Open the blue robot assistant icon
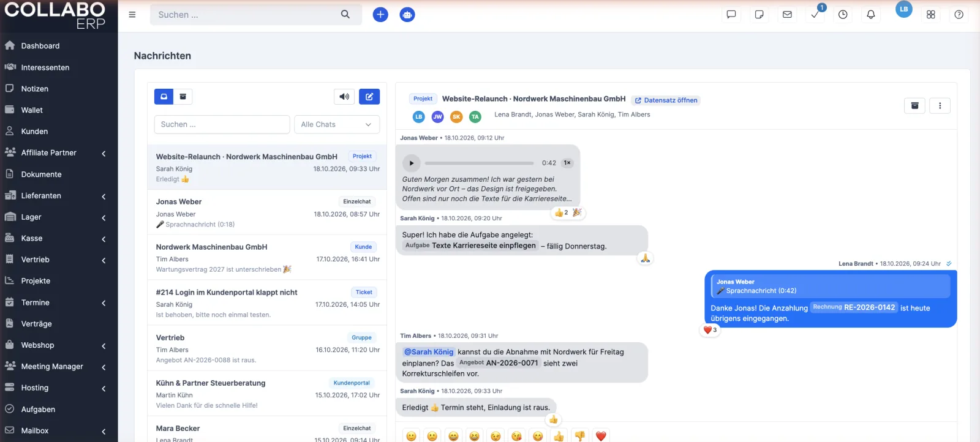 [x=407, y=15]
